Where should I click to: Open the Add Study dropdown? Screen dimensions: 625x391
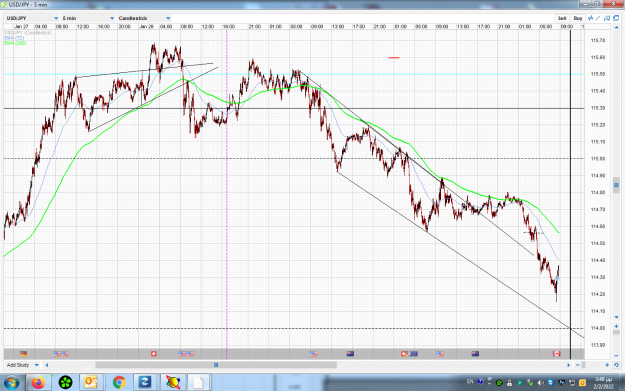click(x=22, y=365)
